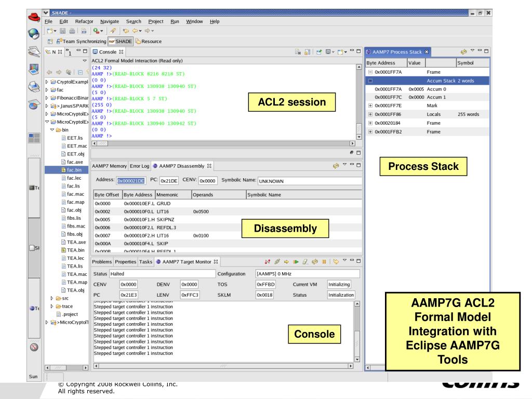Close the AAMP7 Disassembly tab
This screenshot has height=399, width=532.
pos(209,166)
